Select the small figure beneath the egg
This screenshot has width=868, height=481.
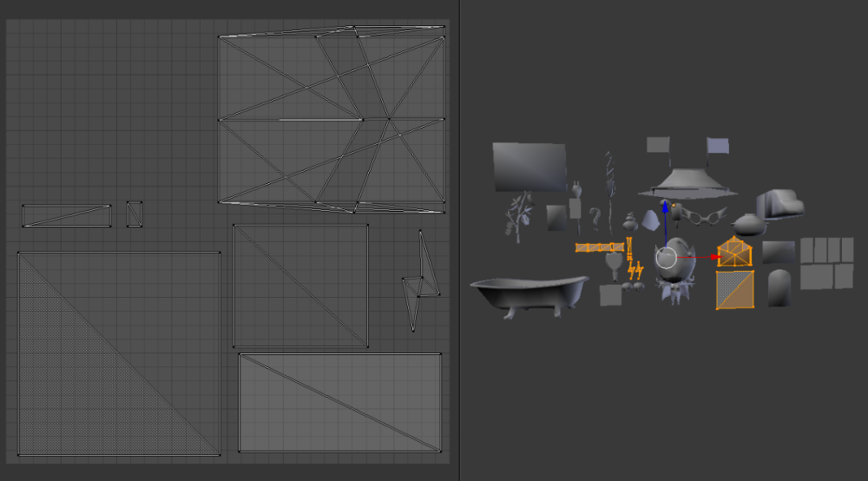point(674,293)
